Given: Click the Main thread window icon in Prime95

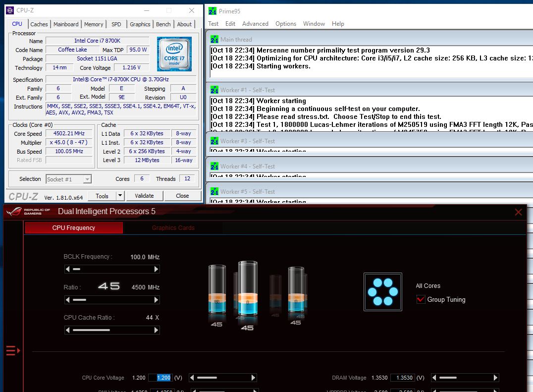Looking at the screenshot, I should [214, 40].
